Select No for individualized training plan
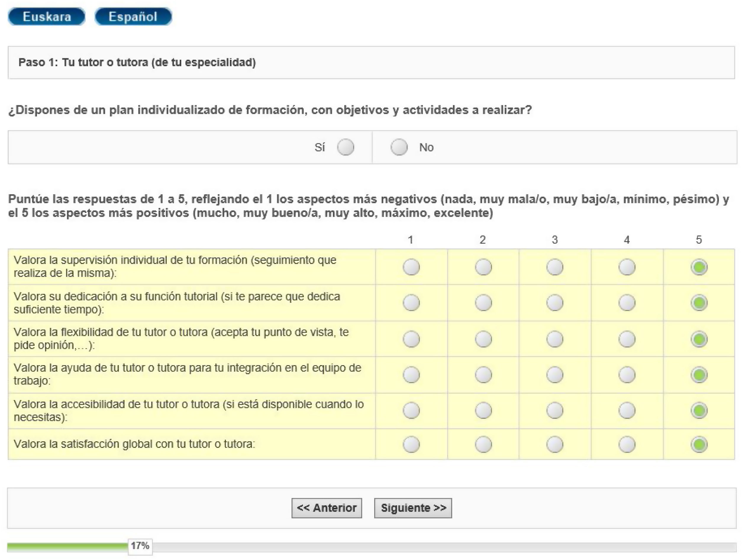742x560 pixels. [399, 147]
